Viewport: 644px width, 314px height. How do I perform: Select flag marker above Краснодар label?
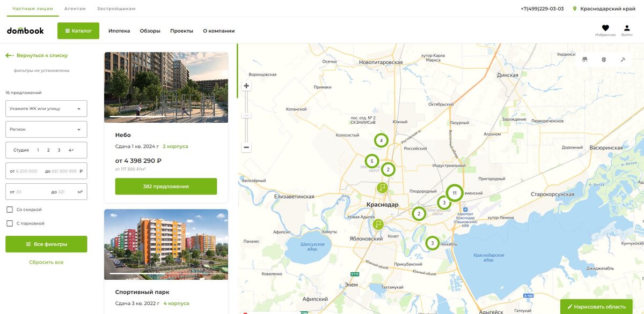(382, 188)
